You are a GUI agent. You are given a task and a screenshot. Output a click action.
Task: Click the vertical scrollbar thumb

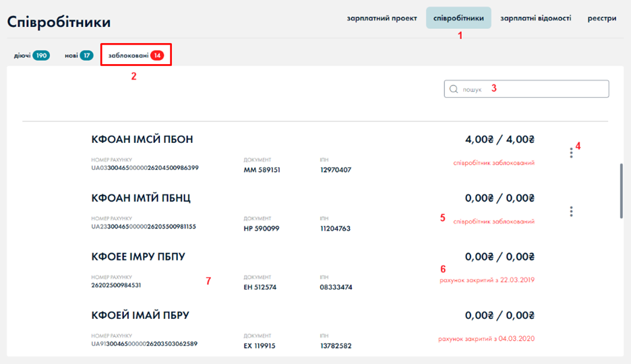point(621,190)
